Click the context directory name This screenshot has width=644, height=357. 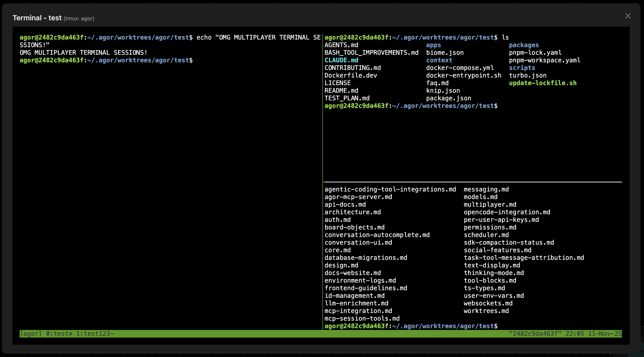[439, 60]
